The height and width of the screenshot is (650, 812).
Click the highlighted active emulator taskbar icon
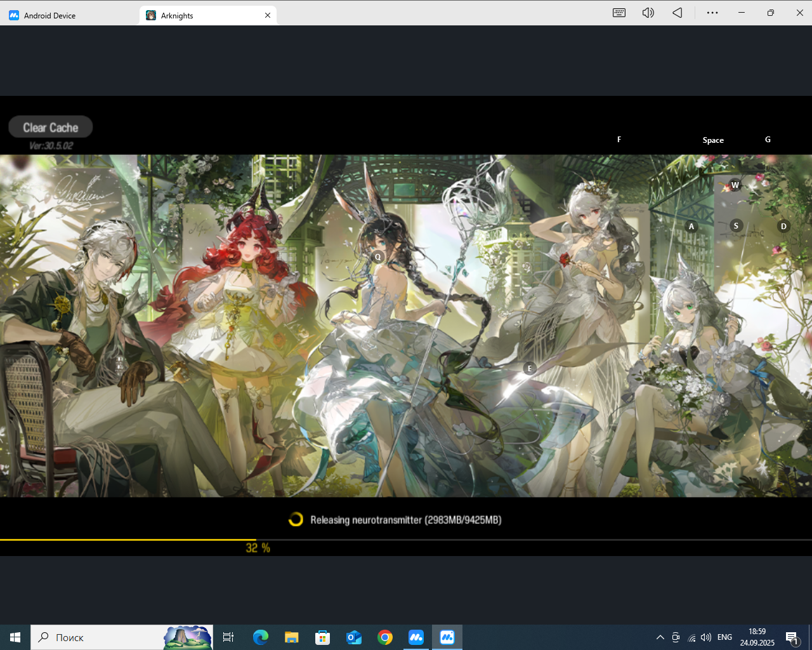(447, 637)
